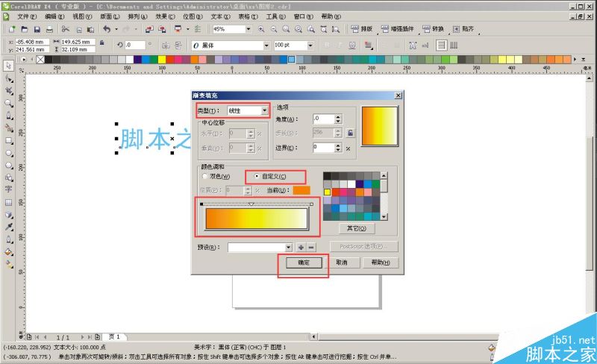The image size is (597, 364).
Task: Toggle the lock ratio icon on property bar
Action: tap(102, 43)
